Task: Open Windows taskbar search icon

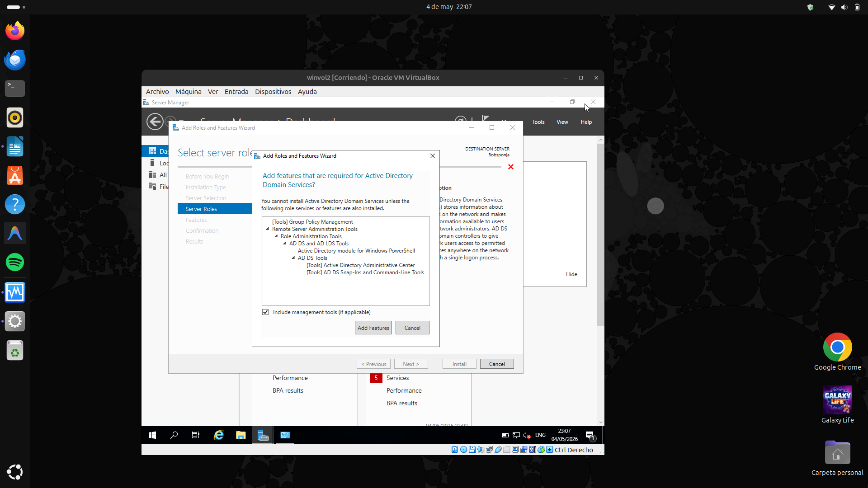Action: pyautogui.click(x=174, y=435)
